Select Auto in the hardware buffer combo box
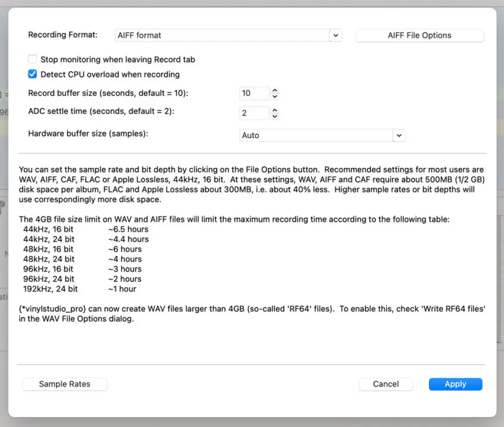The height and width of the screenshot is (427, 504). (x=322, y=135)
